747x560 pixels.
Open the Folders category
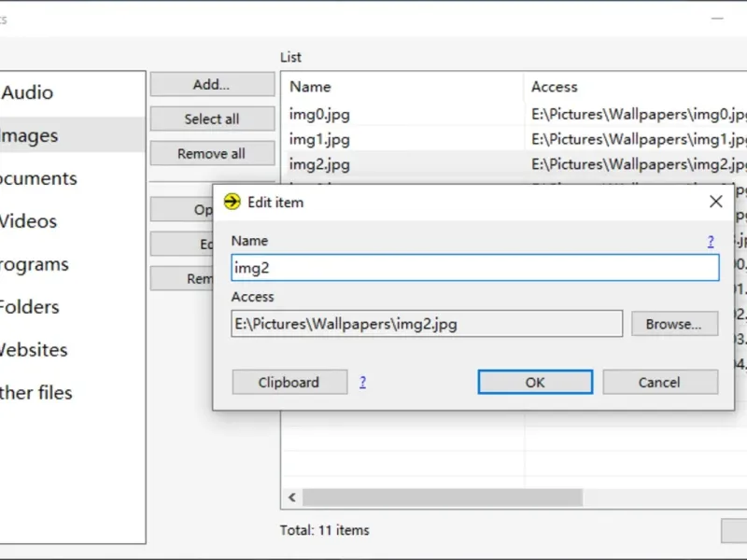(28, 307)
